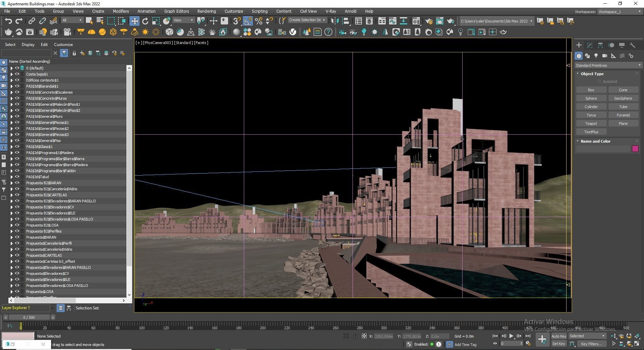Open the Display menu in Scene Explorer
Viewport: 644px width, 350px height.
point(28,45)
